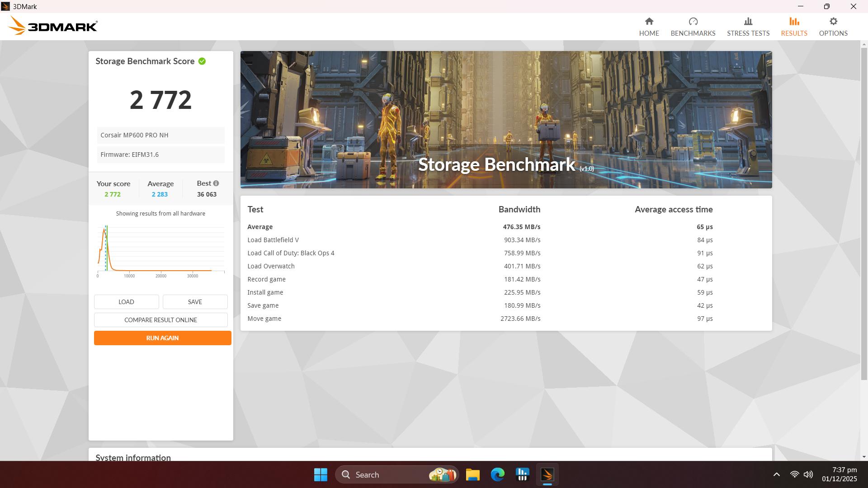This screenshot has height=488, width=868.
Task: Click the vertical scrollbar thumb
Action: pyautogui.click(x=864, y=213)
